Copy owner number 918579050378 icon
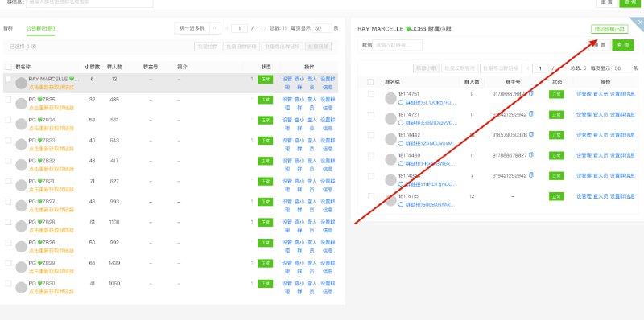Image resolution: width=644 pixels, height=320 pixels. click(531, 134)
